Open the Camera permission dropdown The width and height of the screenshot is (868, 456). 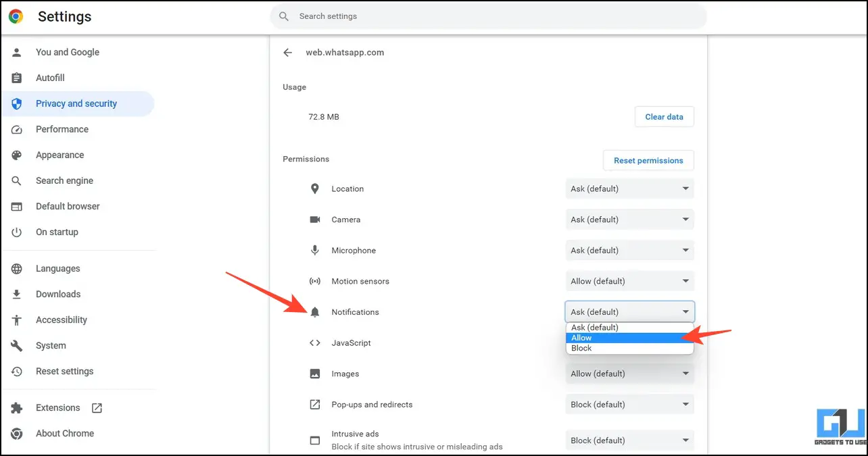click(630, 220)
